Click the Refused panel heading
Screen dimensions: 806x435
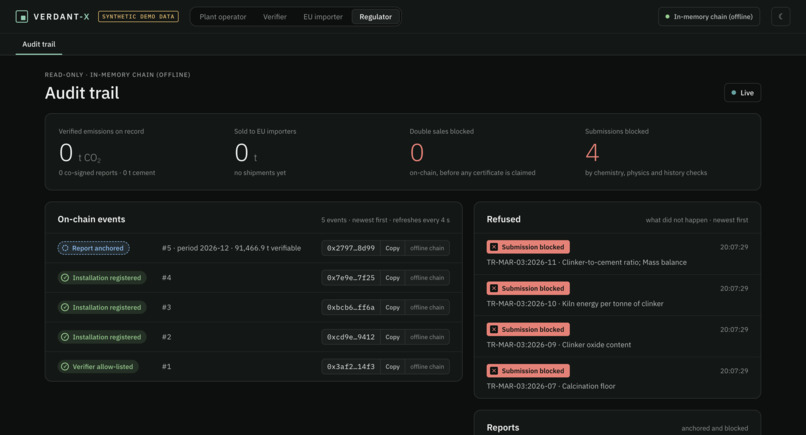[503, 219]
